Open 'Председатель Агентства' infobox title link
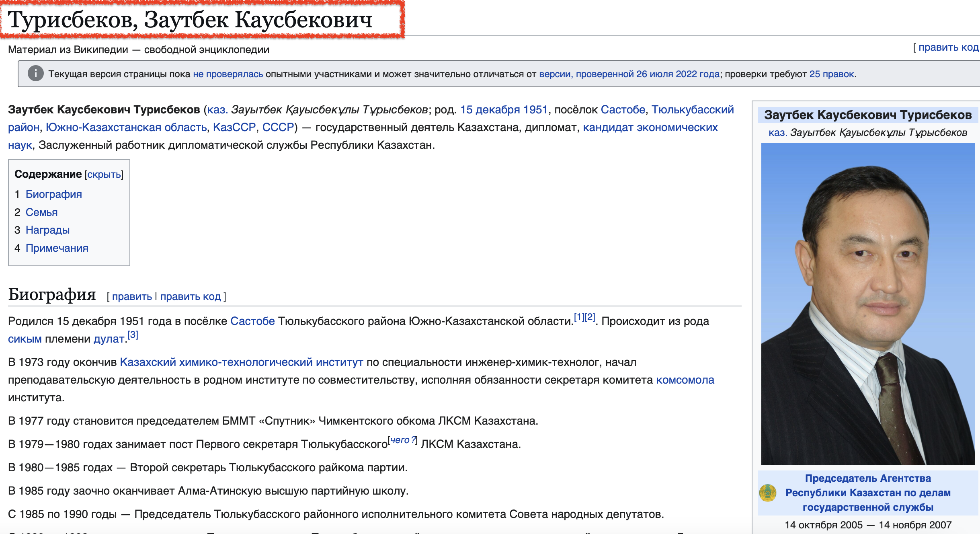Screen dimensions: 980x534 click(x=867, y=479)
